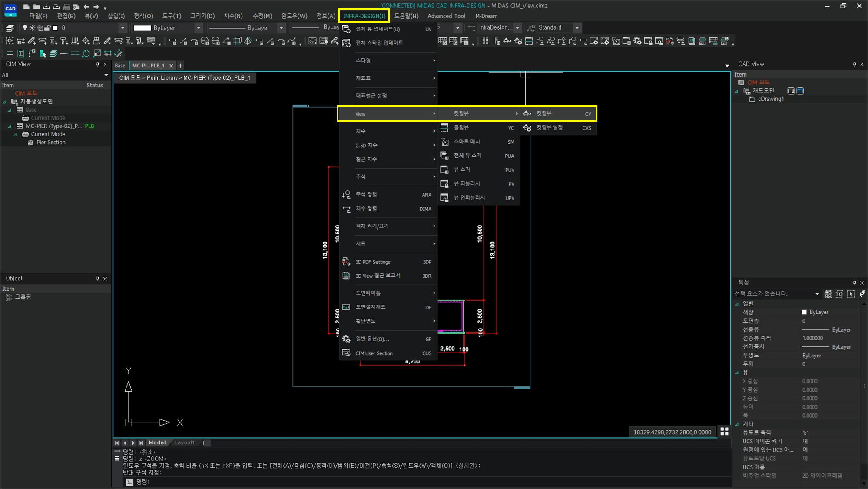Click 전체 뷰 소거 (PUA) menu entry
Viewport: 868px width, 489px height.
(478, 156)
